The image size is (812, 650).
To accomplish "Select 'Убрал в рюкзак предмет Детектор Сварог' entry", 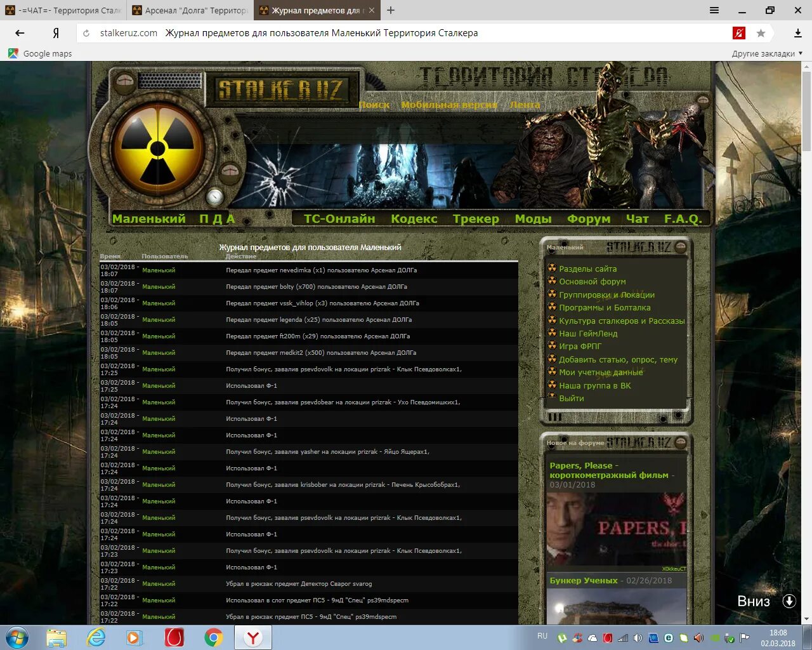I will (299, 584).
